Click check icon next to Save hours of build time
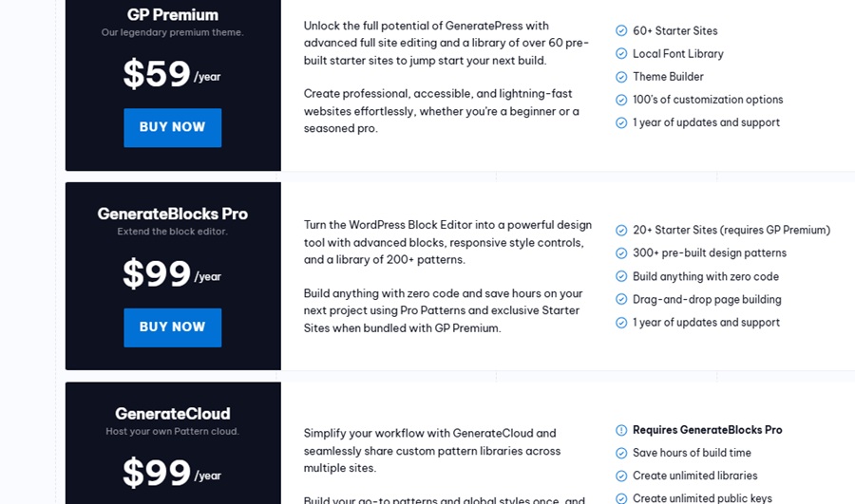Viewport: 855px width, 504px height. coord(621,453)
